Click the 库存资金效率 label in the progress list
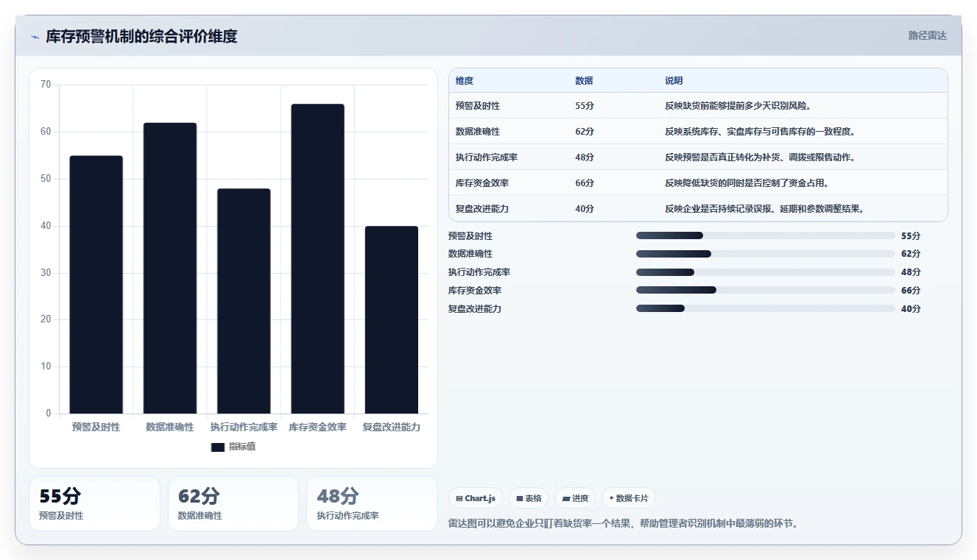This screenshot has height=560, width=977. point(475,291)
